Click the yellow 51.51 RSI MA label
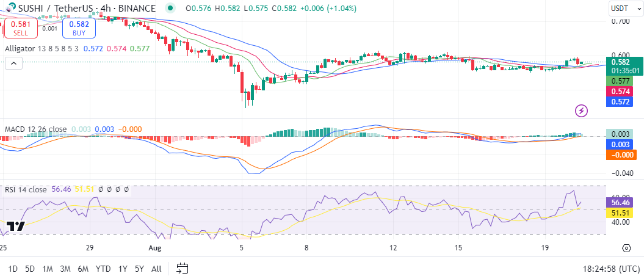This screenshot has width=644, height=276. coord(621,212)
